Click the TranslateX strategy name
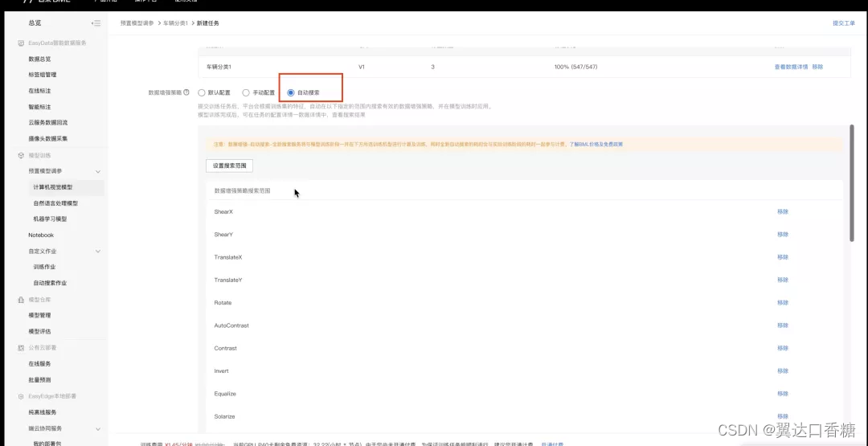This screenshot has height=446, width=868. (228, 257)
